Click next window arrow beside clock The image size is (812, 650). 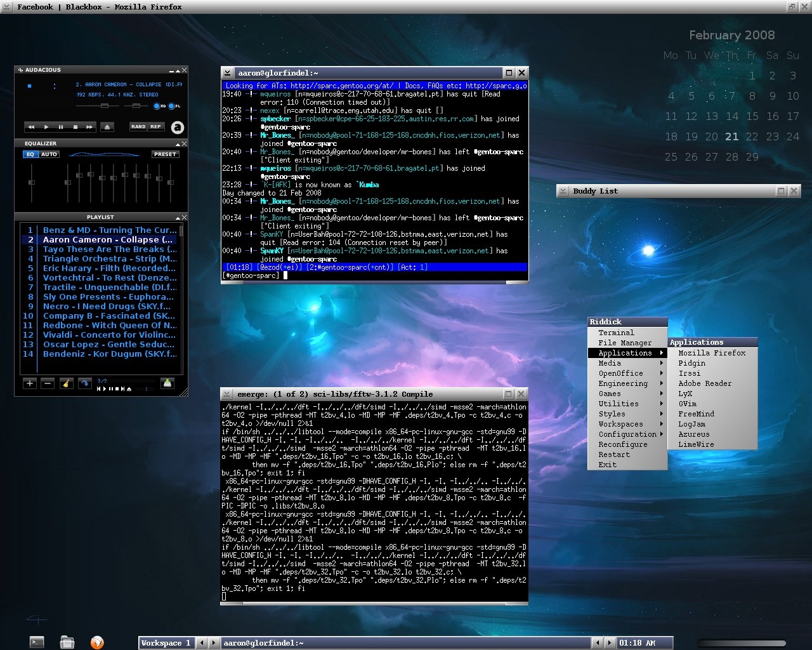click(610, 643)
